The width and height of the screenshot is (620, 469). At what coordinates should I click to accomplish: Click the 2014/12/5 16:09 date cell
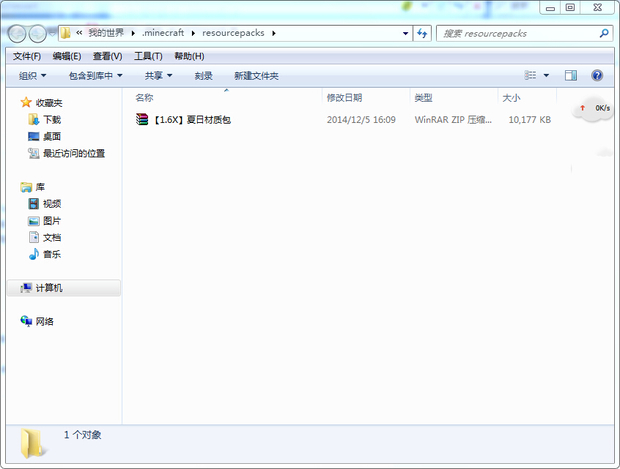click(x=361, y=119)
